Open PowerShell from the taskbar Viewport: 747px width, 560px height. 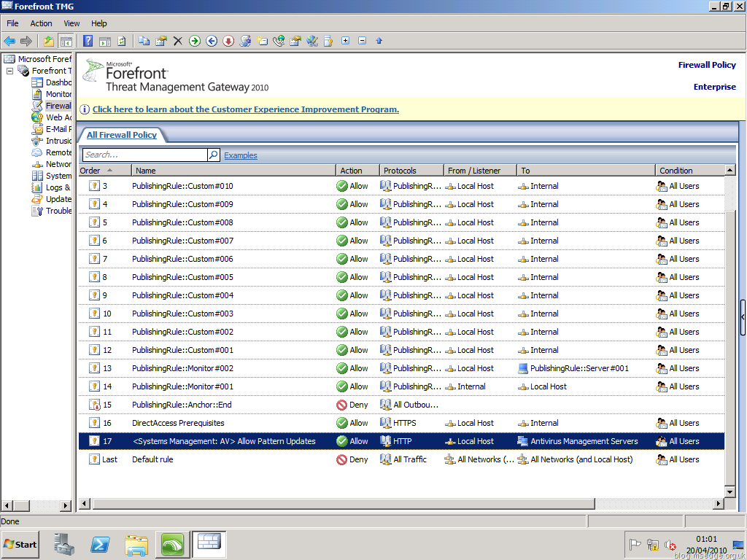[x=101, y=544]
